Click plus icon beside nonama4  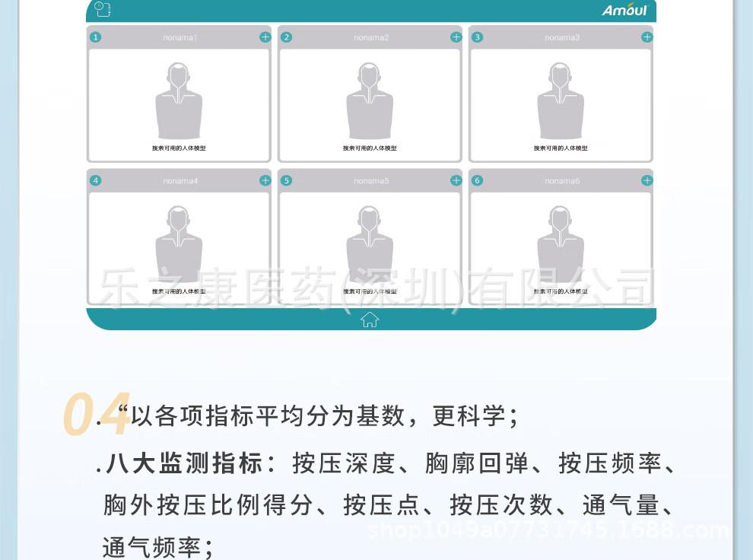coord(265,180)
